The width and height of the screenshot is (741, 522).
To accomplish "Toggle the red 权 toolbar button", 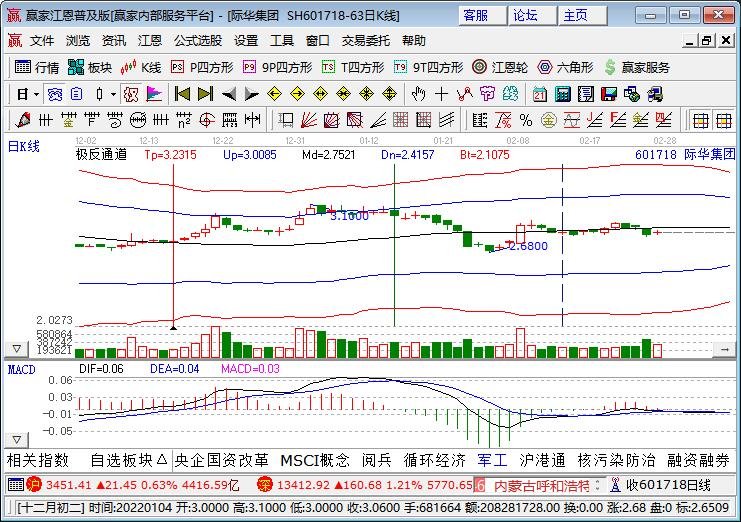I will (x=131, y=94).
